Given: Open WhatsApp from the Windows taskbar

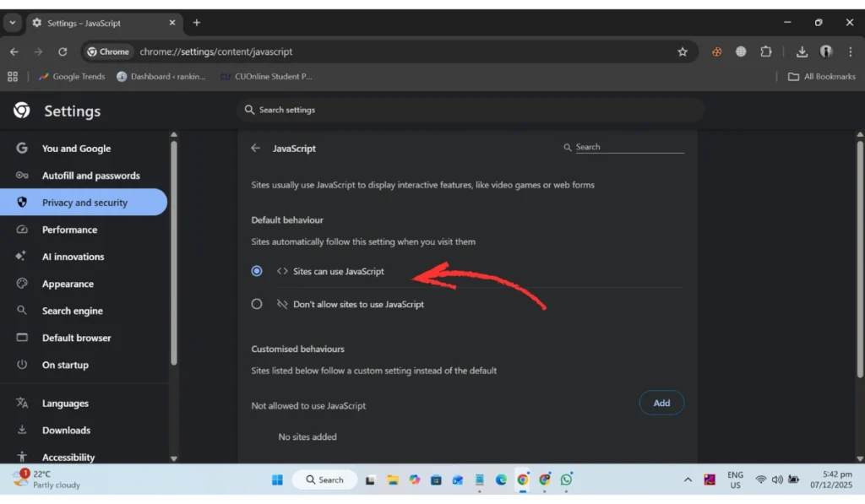Looking at the screenshot, I should tap(566, 480).
